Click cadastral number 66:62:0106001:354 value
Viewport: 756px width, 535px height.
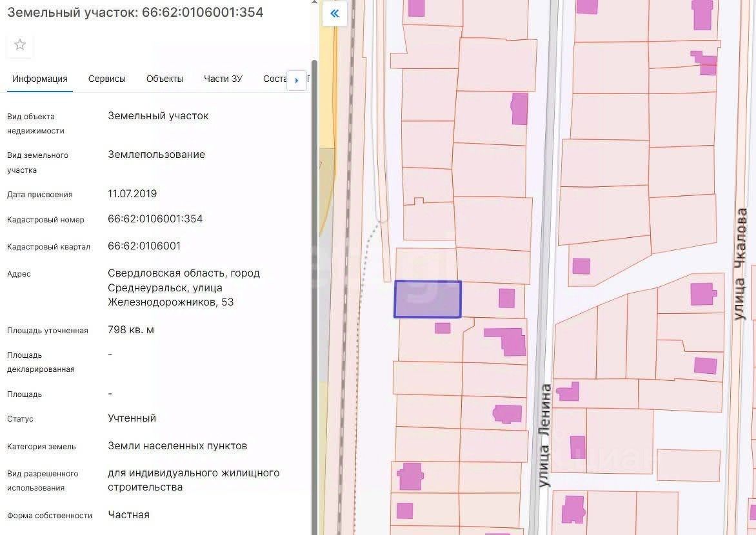pyautogui.click(x=155, y=219)
